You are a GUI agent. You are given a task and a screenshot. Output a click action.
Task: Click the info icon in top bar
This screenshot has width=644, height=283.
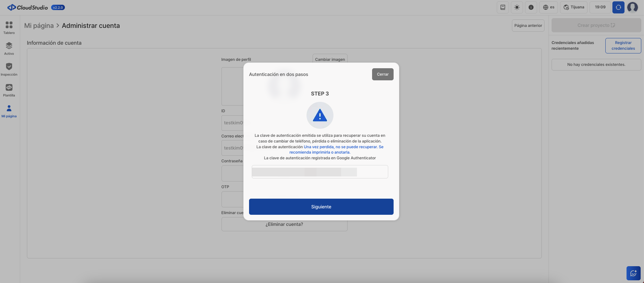click(531, 7)
